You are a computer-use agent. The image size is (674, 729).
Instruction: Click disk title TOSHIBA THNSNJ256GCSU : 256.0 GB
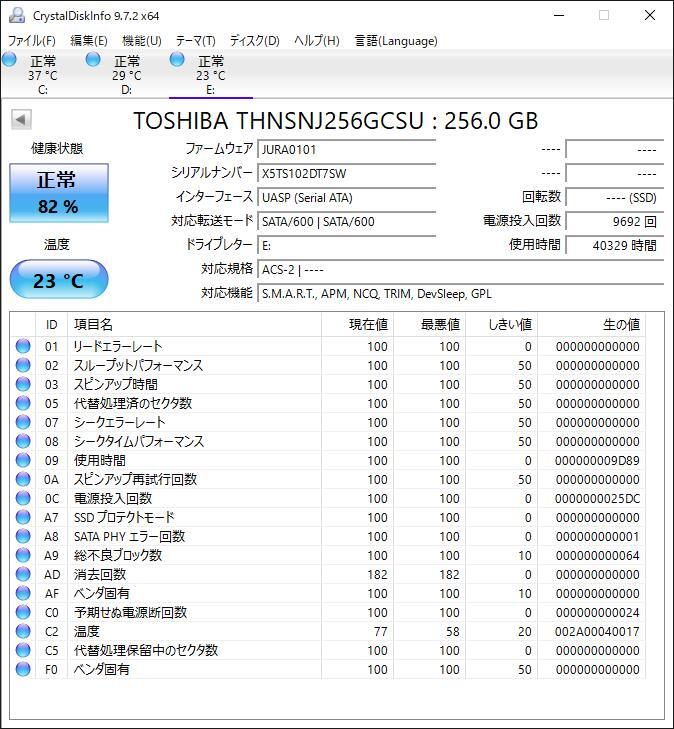(336, 121)
